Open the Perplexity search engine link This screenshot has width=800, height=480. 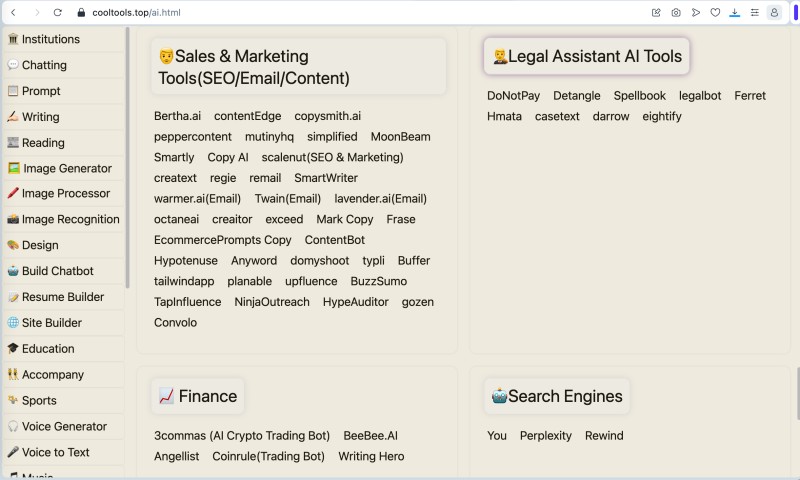(546, 436)
